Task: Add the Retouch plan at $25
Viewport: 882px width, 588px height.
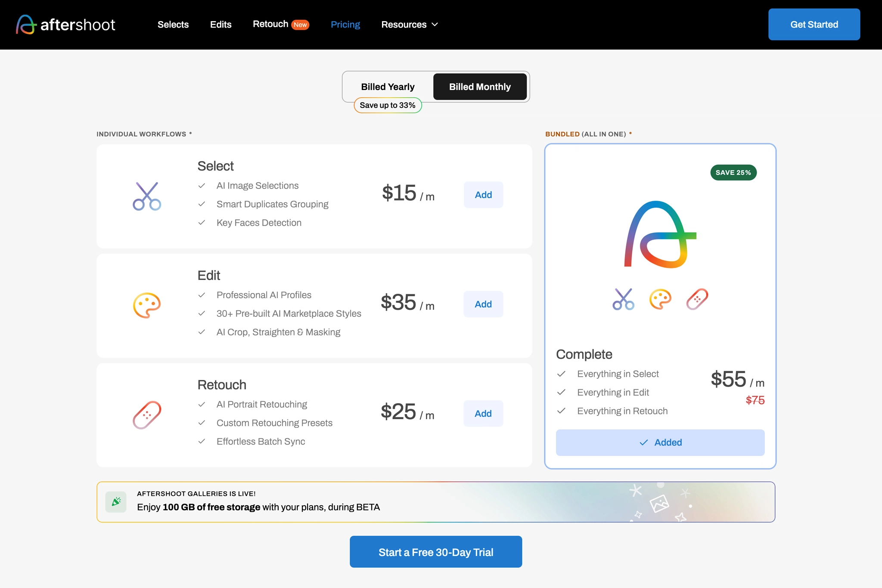Action: click(x=483, y=414)
